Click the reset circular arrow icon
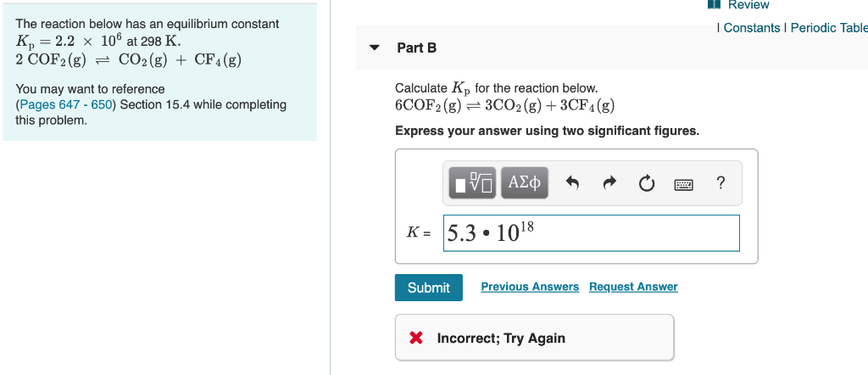 (647, 183)
